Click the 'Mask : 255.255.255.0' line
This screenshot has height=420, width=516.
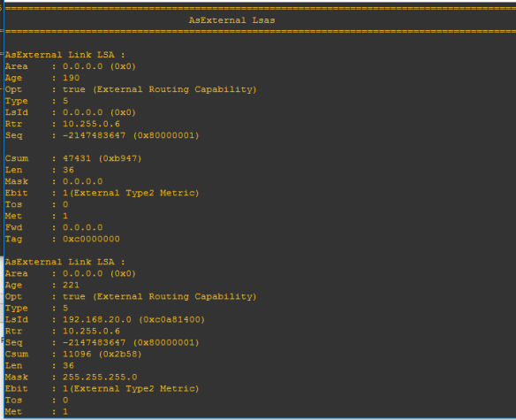pyautogui.click(x=71, y=377)
